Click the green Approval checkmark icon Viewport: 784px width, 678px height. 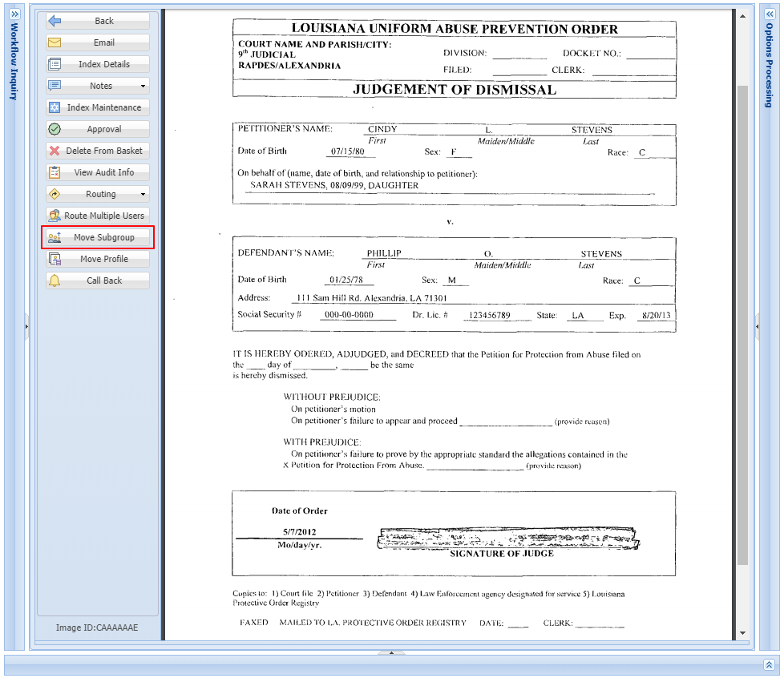[x=55, y=129]
